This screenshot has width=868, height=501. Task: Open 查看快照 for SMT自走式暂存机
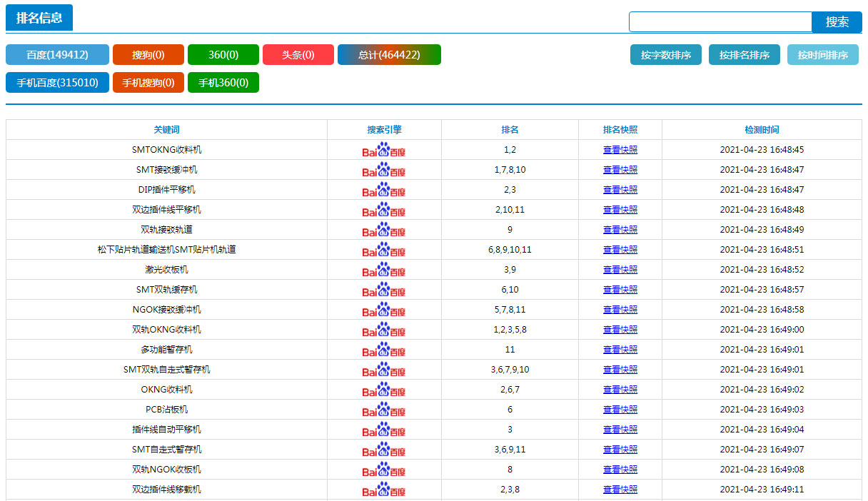click(620, 450)
